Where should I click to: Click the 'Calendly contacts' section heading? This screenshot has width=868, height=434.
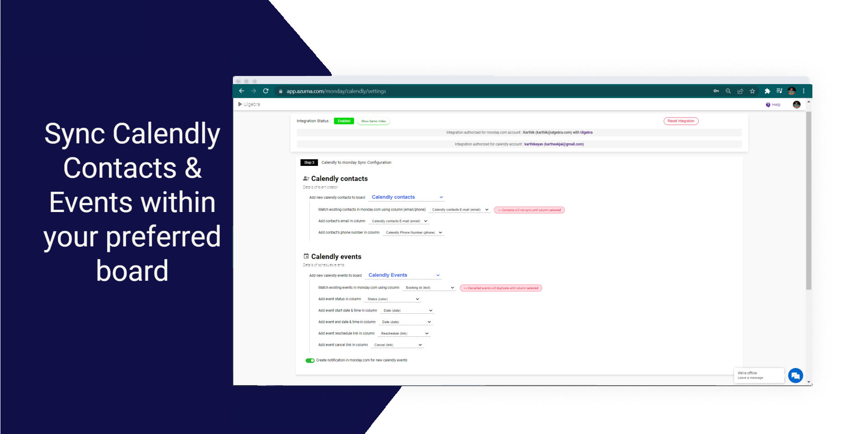[340, 179]
